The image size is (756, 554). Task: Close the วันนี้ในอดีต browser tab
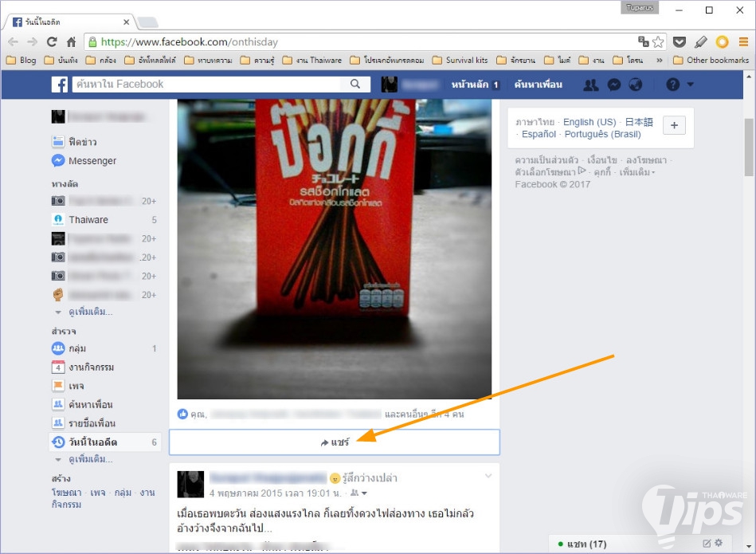tap(127, 22)
